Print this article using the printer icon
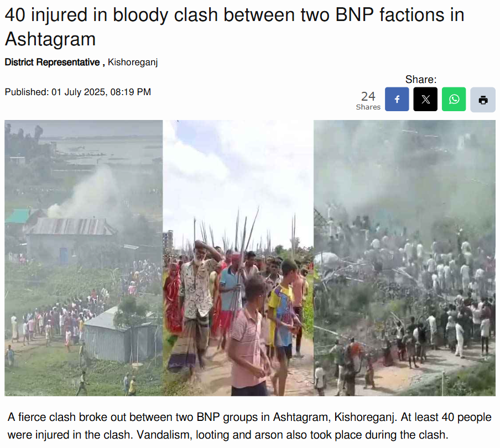Screen dimensions: 500x448 tap(483, 100)
